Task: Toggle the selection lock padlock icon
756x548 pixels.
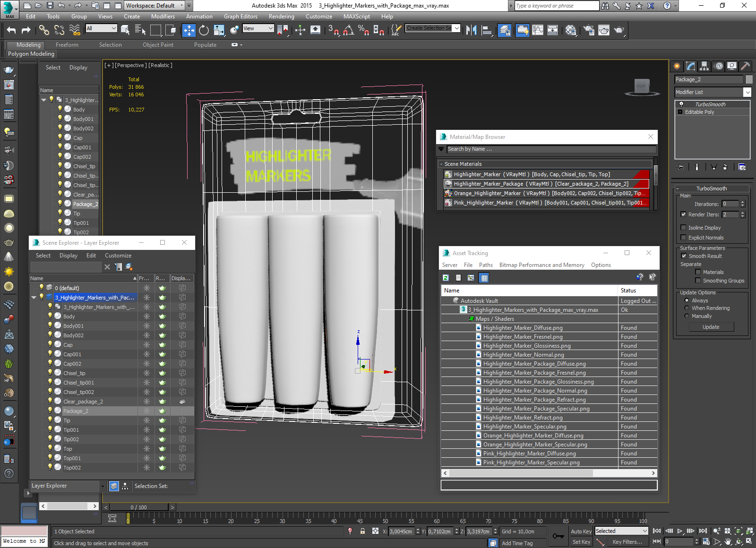Action: click(362, 531)
